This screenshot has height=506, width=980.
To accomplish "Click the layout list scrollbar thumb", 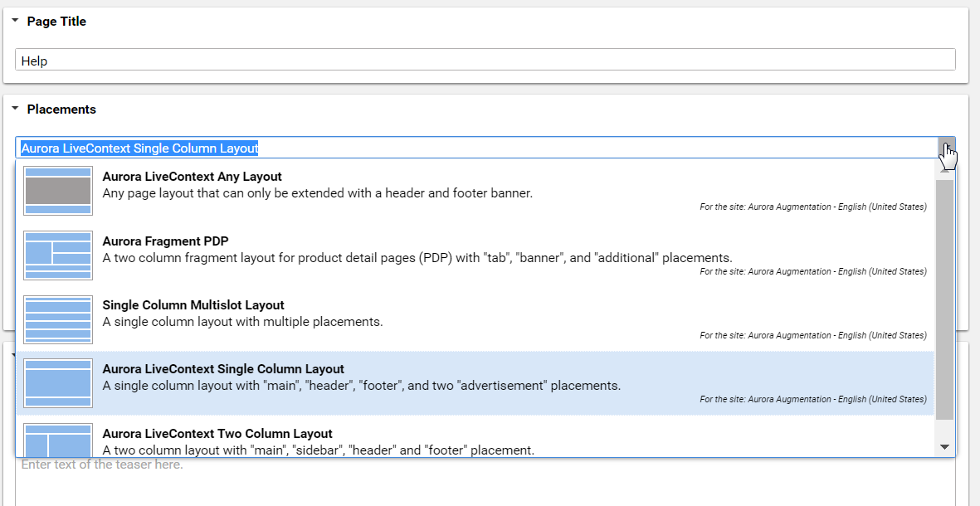I will coord(944,299).
